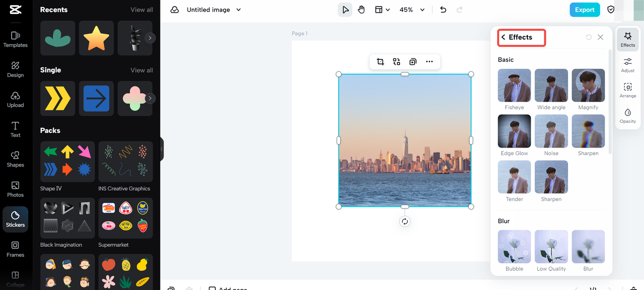Collapse the left stickers panel handle
Image resolution: width=644 pixels, height=290 pixels.
pos(162,149)
